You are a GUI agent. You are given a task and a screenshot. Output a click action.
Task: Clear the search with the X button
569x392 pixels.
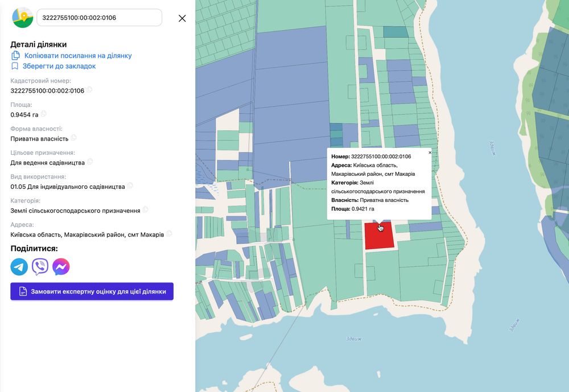[182, 18]
